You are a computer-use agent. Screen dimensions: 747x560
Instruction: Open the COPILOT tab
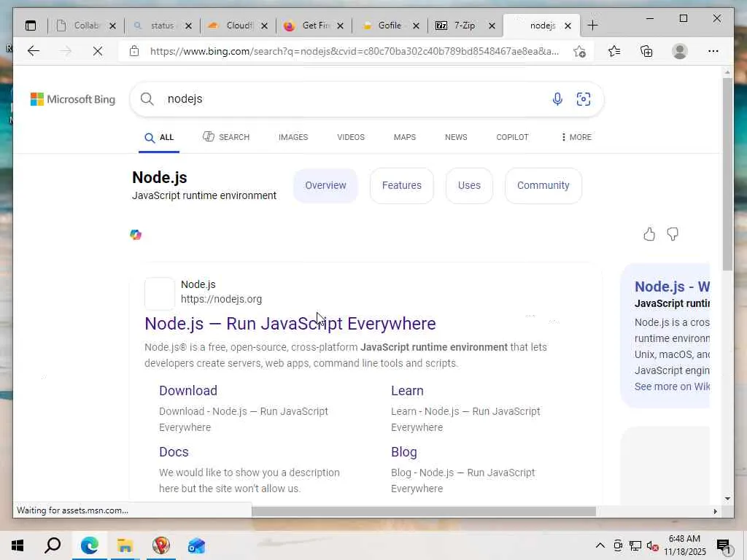(512, 137)
